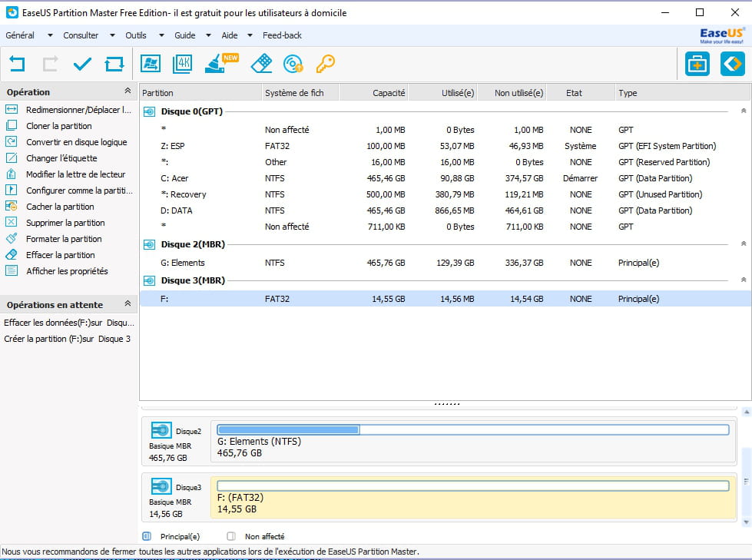This screenshot has width=752, height=560.
Task: Sort by the Capacité column header
Action: coord(373,93)
